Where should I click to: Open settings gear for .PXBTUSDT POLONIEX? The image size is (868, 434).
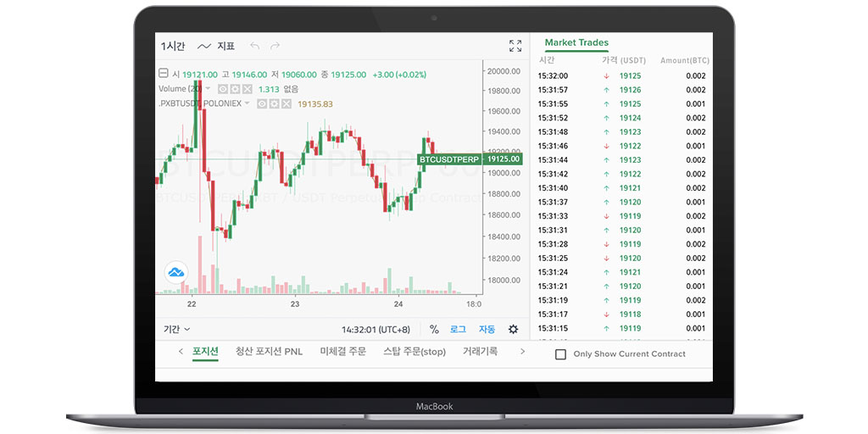274,103
